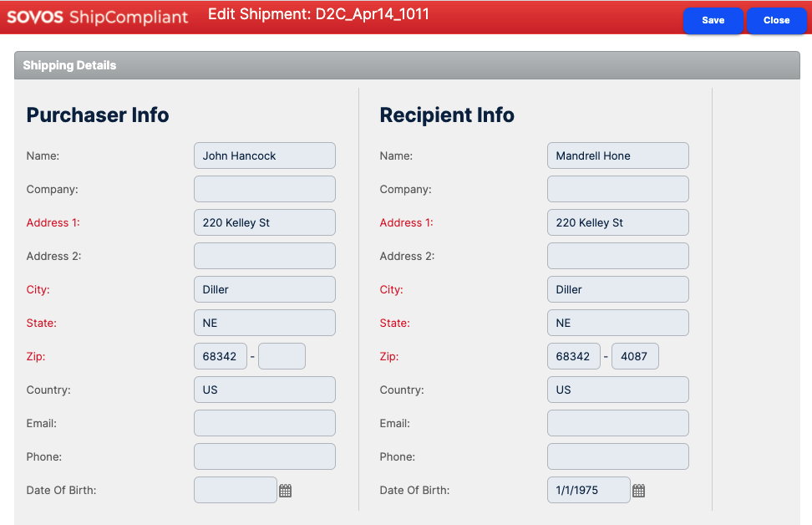Click the recipient Date Of Birth field

[588, 490]
